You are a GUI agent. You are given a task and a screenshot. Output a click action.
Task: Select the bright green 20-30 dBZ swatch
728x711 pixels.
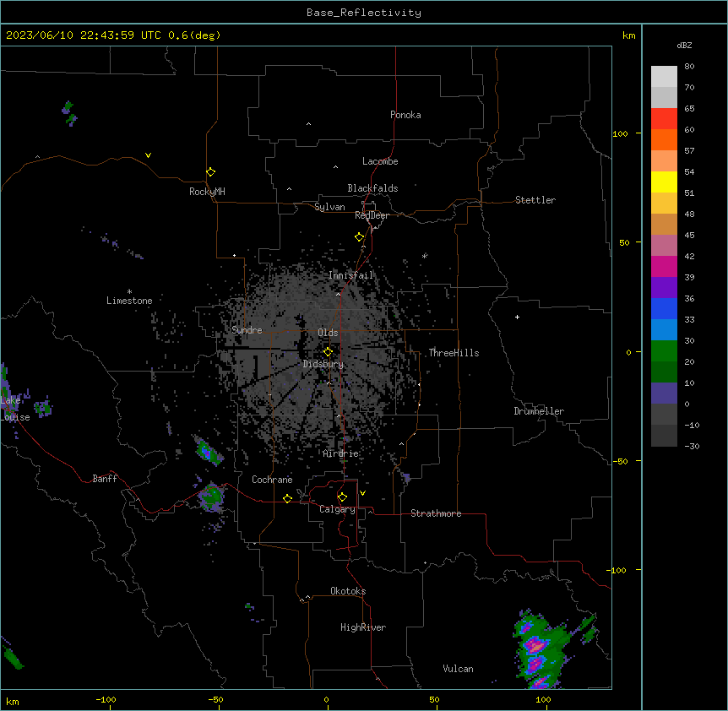(664, 351)
